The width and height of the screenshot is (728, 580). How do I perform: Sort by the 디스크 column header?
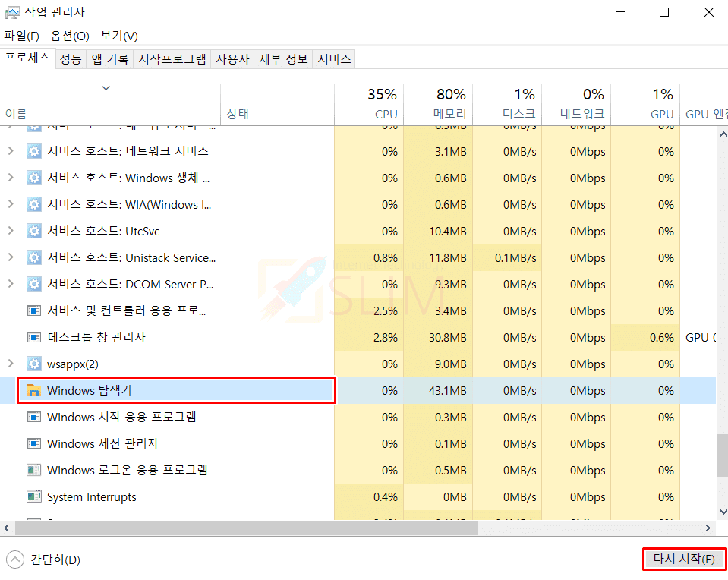point(507,105)
